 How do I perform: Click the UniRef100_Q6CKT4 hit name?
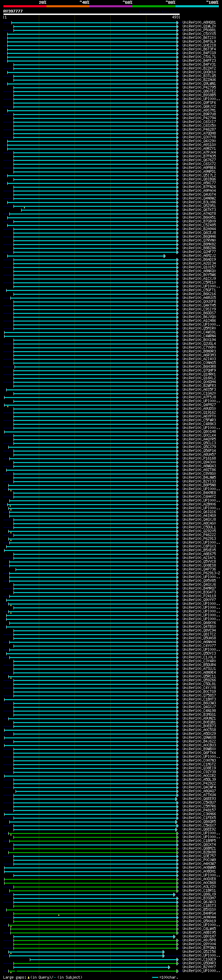click(x=199, y=844)
